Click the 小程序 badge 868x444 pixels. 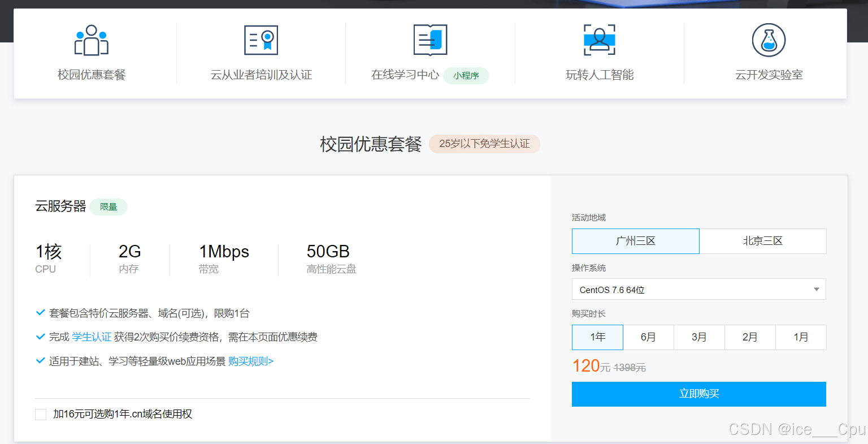(466, 75)
